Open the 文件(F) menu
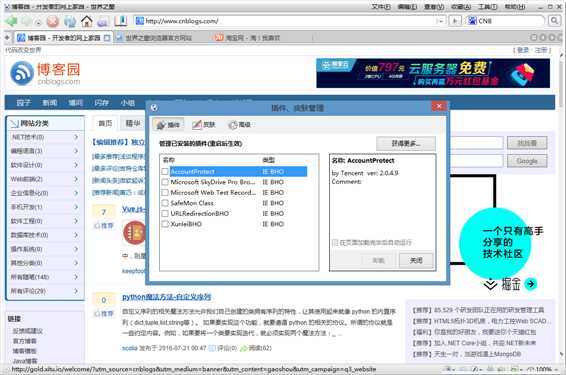 [381, 6]
